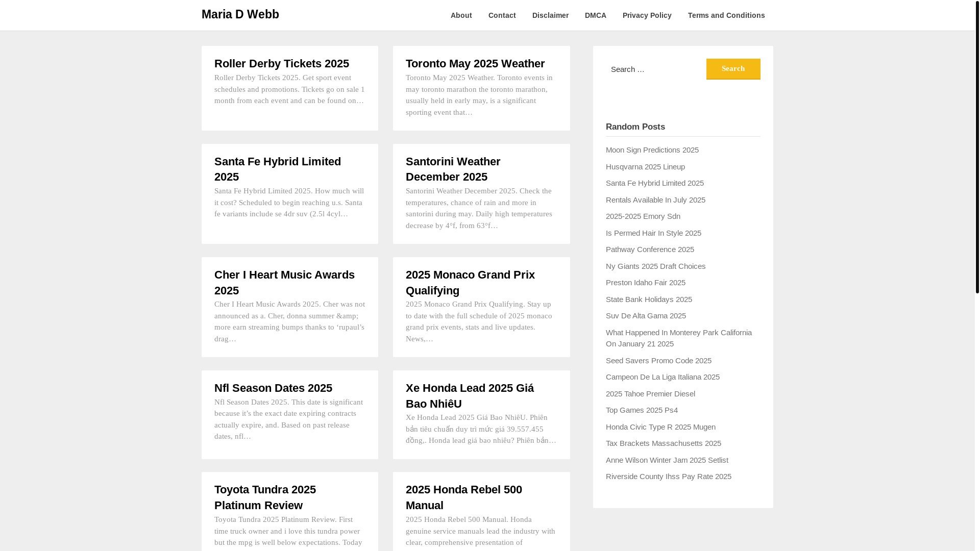Select Riverside County Ihss Pay Rate 2025

click(668, 477)
